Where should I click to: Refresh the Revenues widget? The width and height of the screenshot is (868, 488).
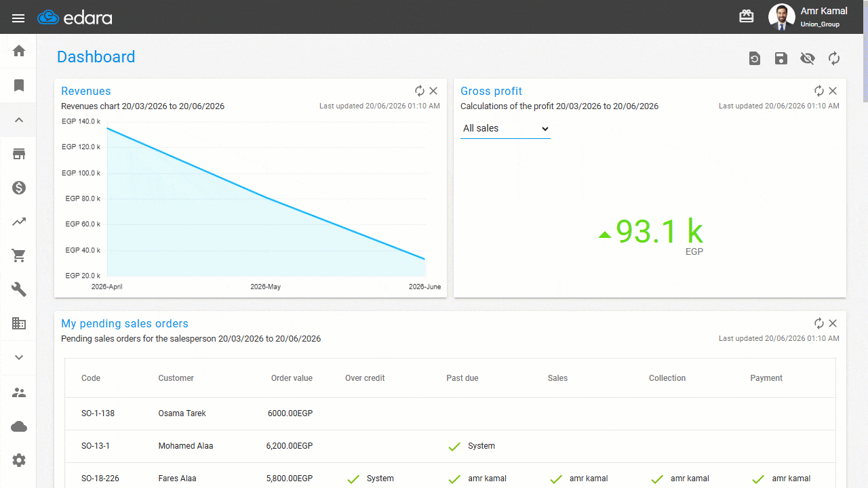(420, 91)
